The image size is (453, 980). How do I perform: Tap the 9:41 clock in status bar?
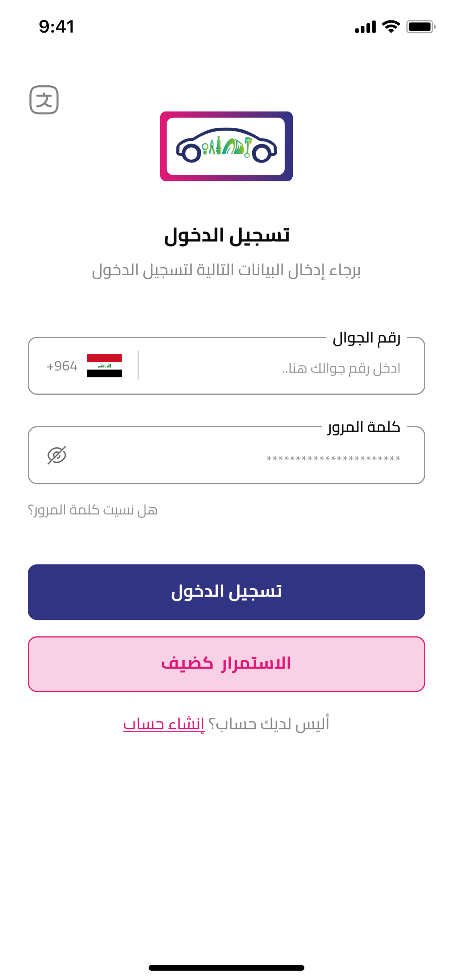click(x=57, y=27)
